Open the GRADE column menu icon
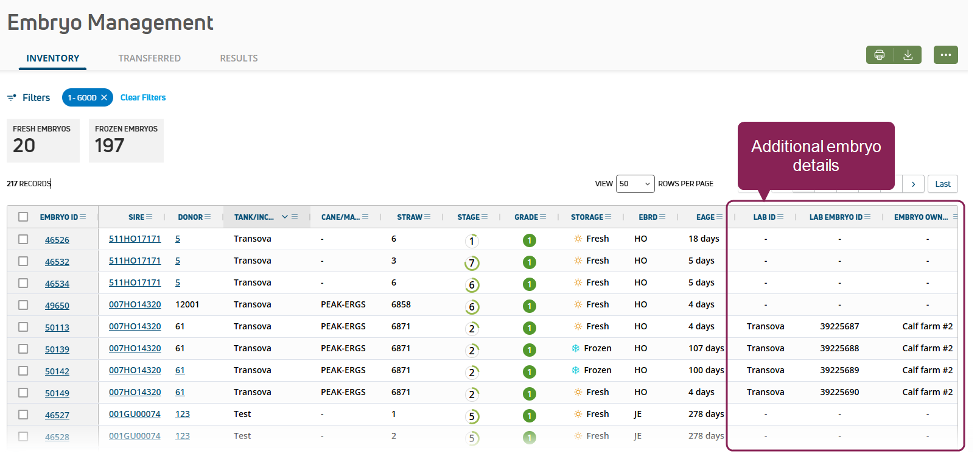Image resolution: width=980 pixels, height=459 pixels. [x=543, y=217]
